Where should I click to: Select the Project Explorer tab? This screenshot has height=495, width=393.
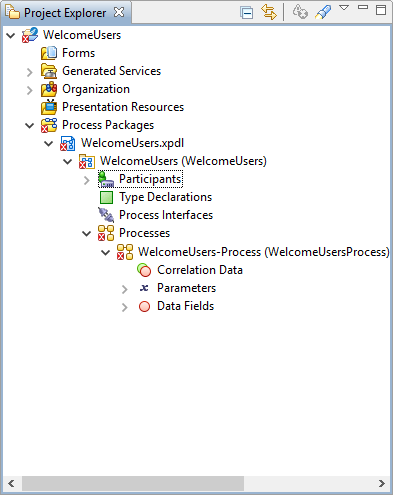coord(66,13)
